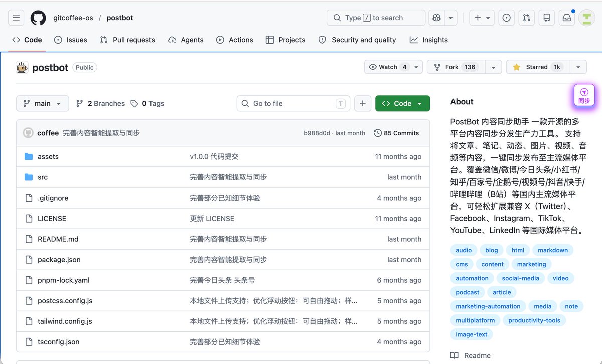Open the Watch notifications dropdown
602x364 pixels.
393,67
